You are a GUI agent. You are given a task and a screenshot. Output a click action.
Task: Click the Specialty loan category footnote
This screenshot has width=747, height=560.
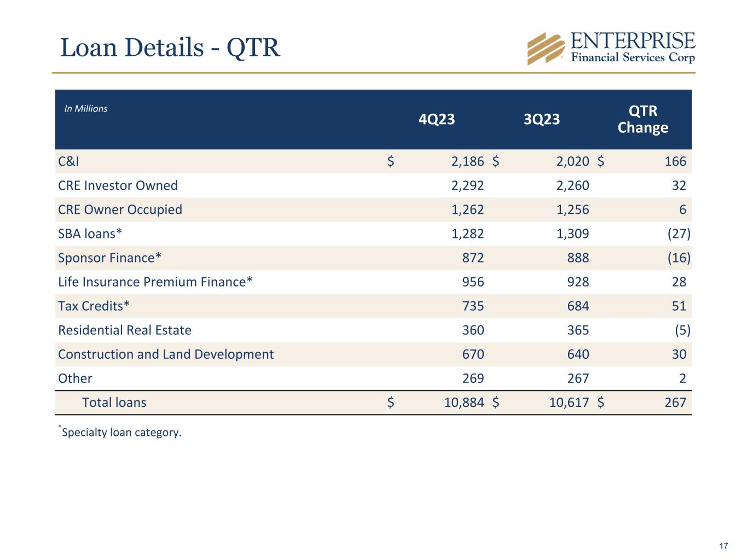click(120, 431)
